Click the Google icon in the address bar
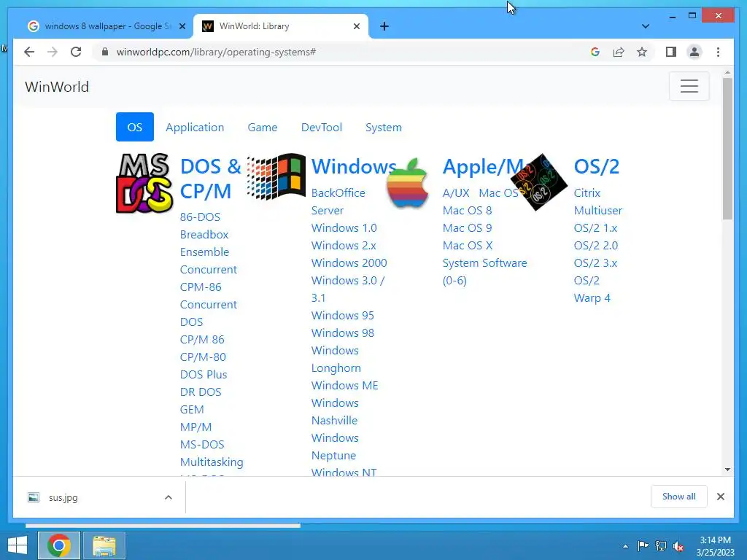 coord(595,52)
